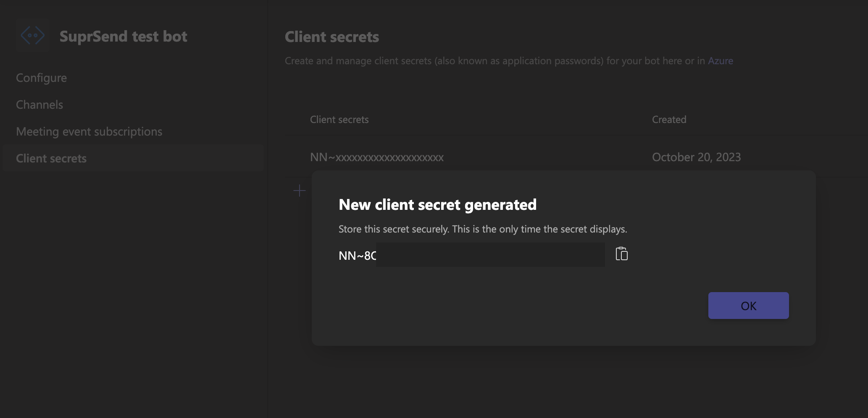
Task: Go to Channels in sidebar
Action: coord(39,104)
